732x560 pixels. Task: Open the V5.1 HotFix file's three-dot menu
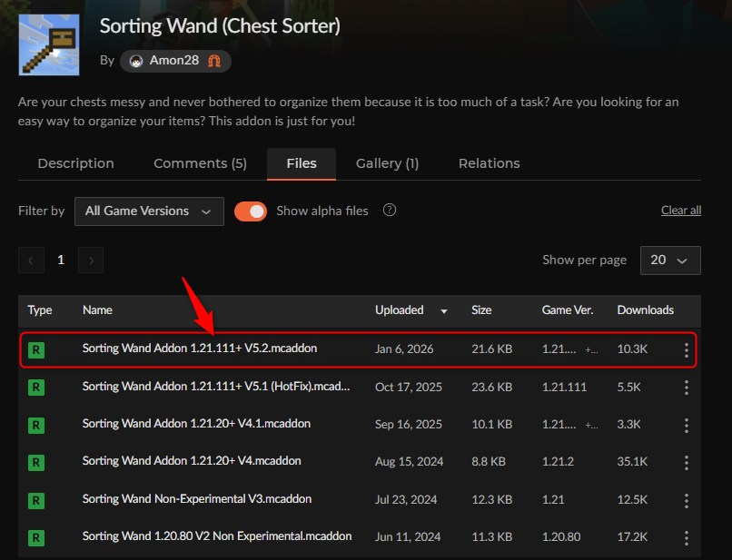tap(687, 388)
